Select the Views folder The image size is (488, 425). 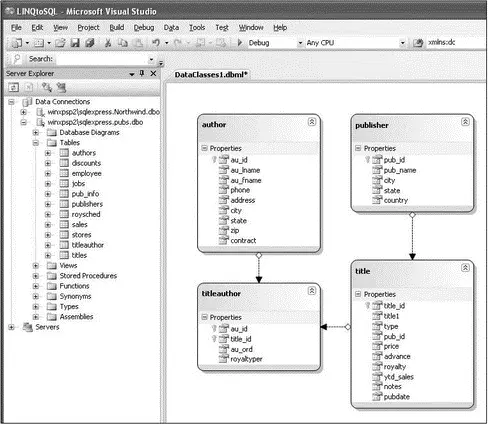point(68,266)
